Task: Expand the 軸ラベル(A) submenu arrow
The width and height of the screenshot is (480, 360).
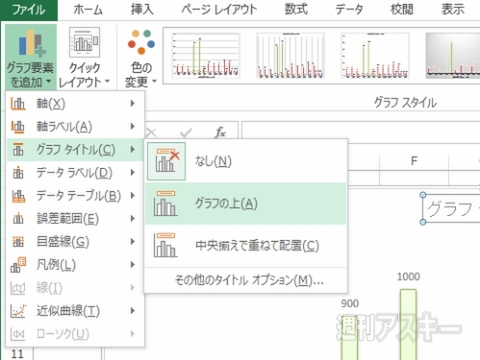Action: click(x=133, y=127)
